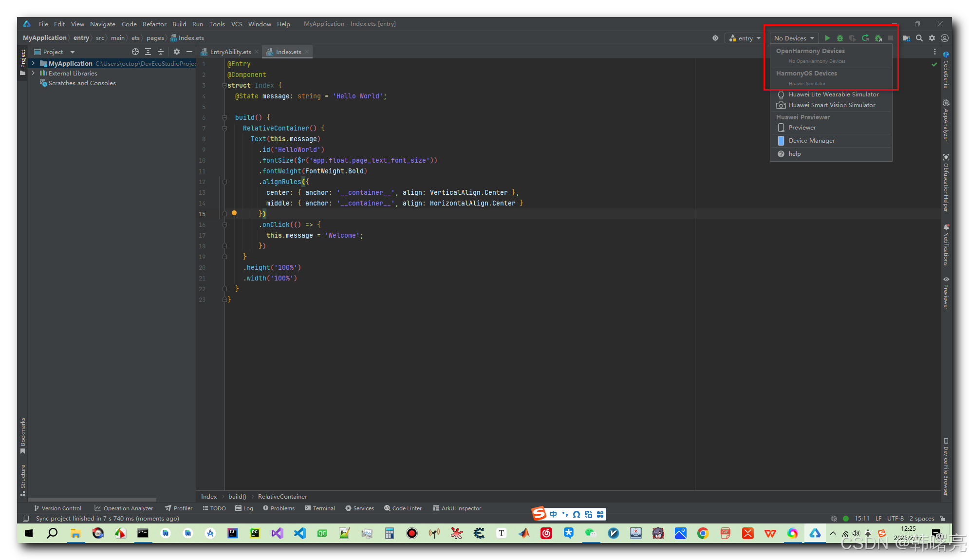Open Project Structure folder icon
The width and height of the screenshot is (969, 560).
pos(907,38)
